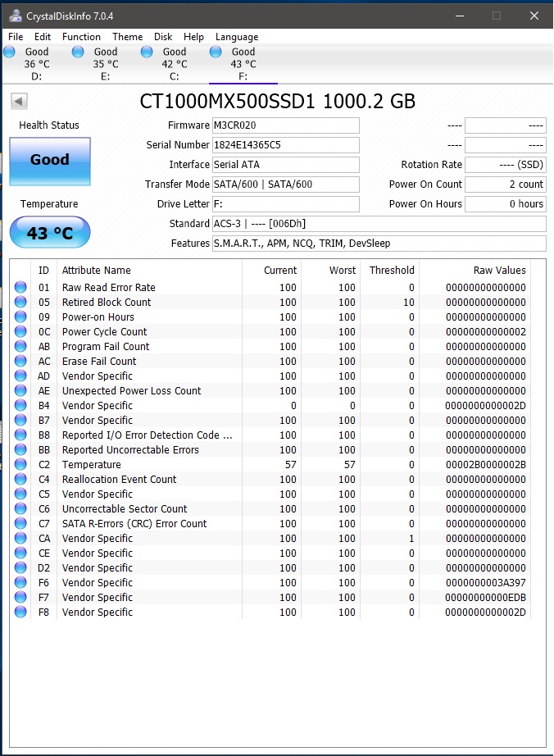Viewport: 554px width, 756px height.
Task: Click status icon for Reported Uncorrectable Errors
Action: pos(20,450)
